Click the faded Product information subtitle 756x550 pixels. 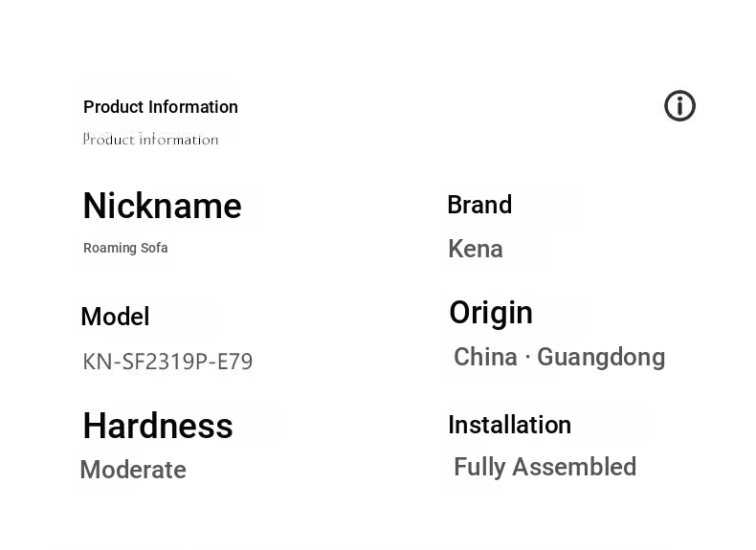(151, 140)
